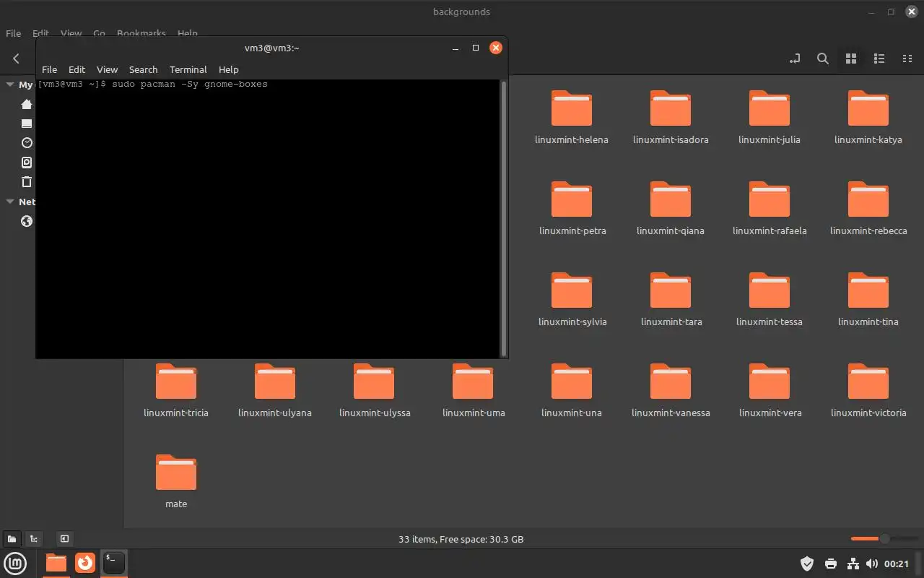Switch file manager to list view

879,59
